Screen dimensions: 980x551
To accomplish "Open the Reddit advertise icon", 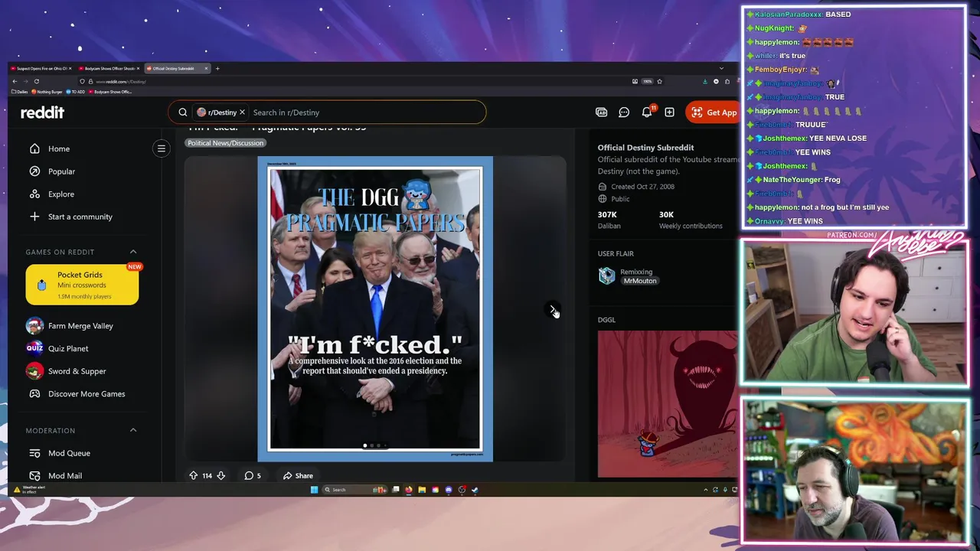I will 601,112.
